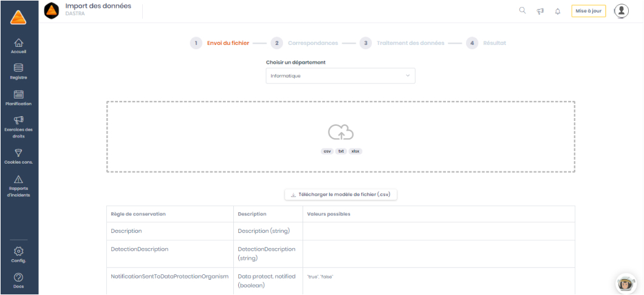Go to Planification calendar icon
Image resolution: width=644 pixels, height=295 pixels.
(19, 95)
